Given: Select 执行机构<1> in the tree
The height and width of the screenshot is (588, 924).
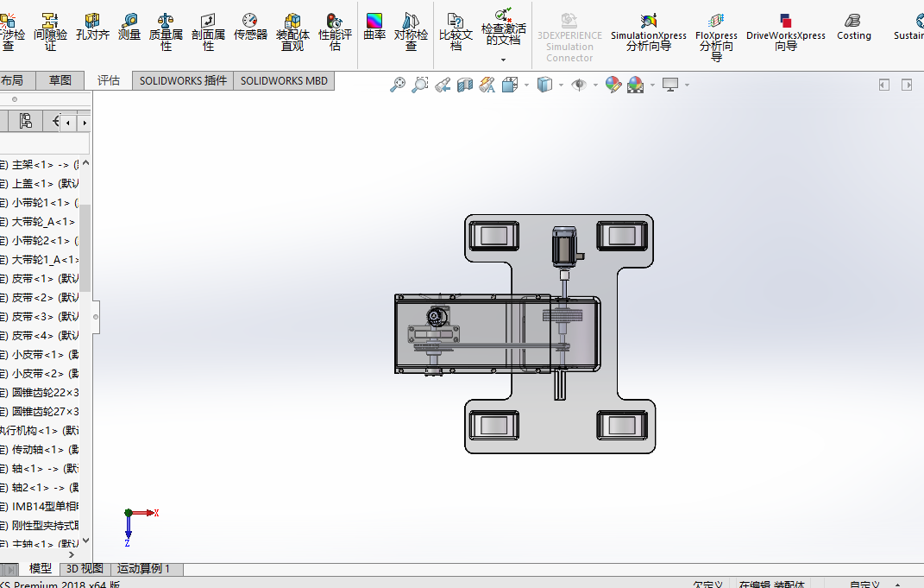Looking at the screenshot, I should pos(39,431).
